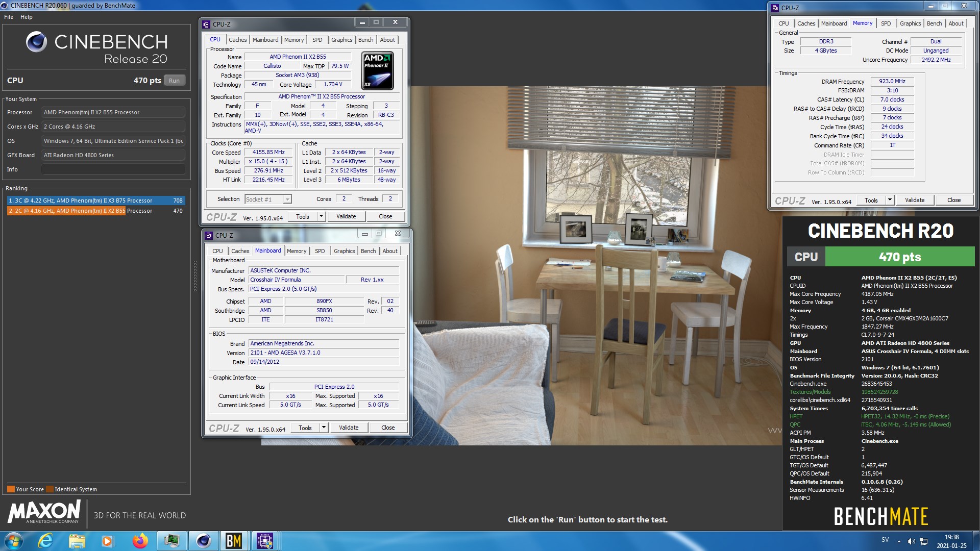Click the network tray icon
This screenshot has width=980, height=551.
[924, 541]
